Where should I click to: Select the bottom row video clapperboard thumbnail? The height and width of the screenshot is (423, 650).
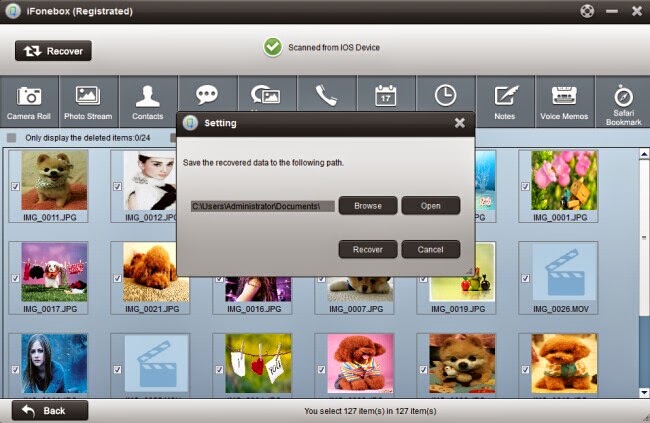point(156,364)
